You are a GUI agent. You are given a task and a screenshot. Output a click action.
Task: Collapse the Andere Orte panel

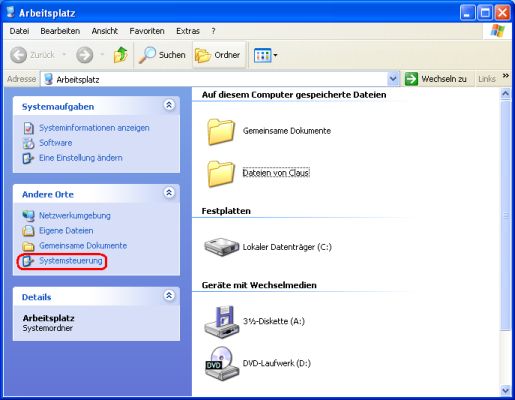click(169, 193)
